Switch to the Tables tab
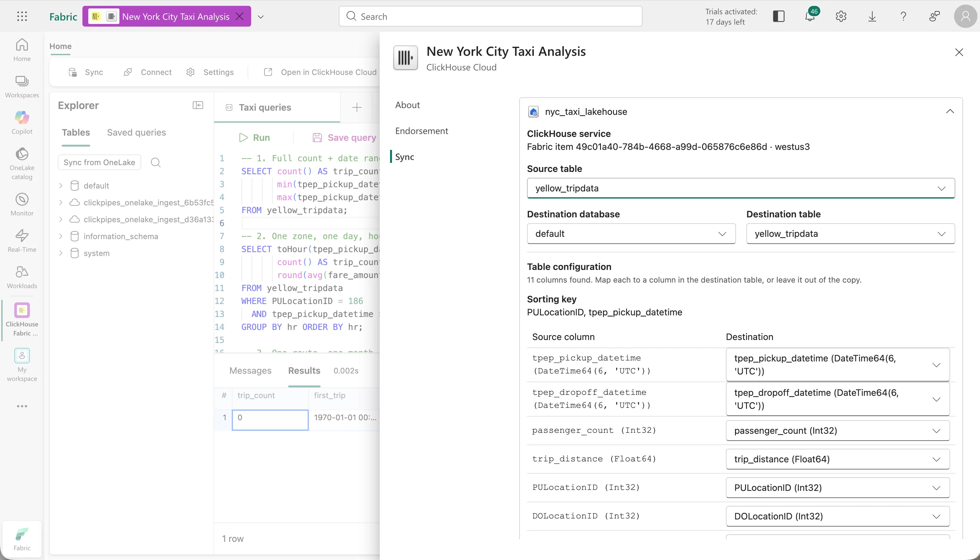The width and height of the screenshot is (980, 560). (x=76, y=133)
